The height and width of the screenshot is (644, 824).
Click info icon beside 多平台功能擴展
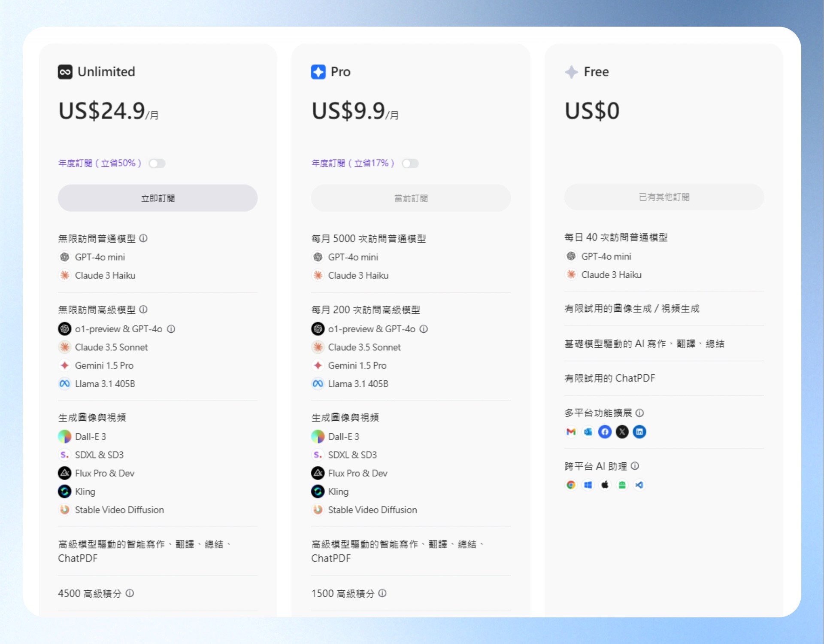click(x=639, y=413)
